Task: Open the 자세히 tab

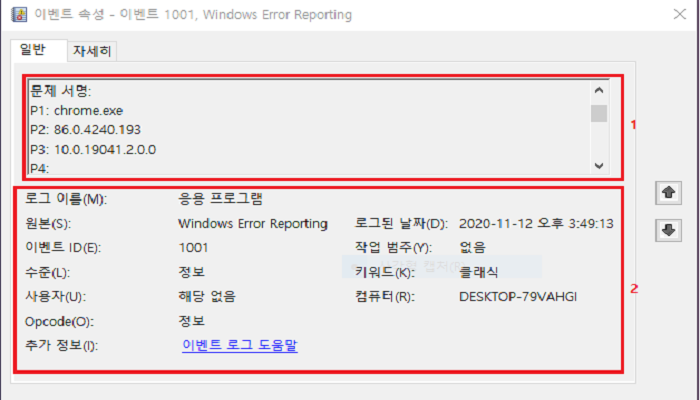Action: (x=91, y=50)
